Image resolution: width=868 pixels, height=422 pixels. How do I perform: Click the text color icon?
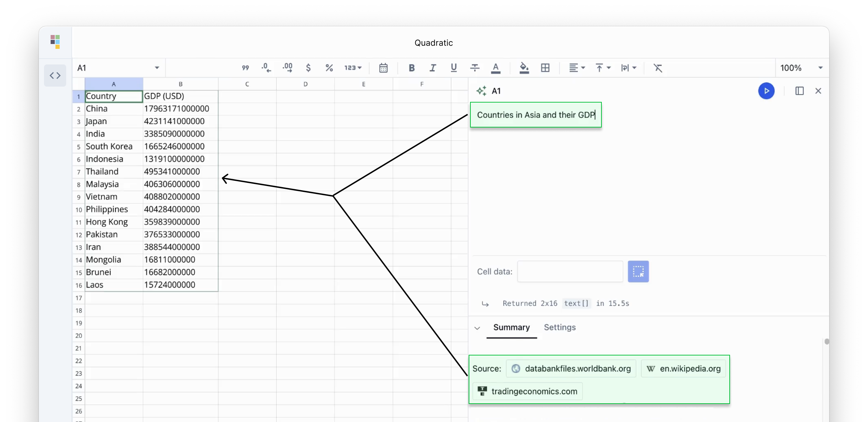click(495, 68)
